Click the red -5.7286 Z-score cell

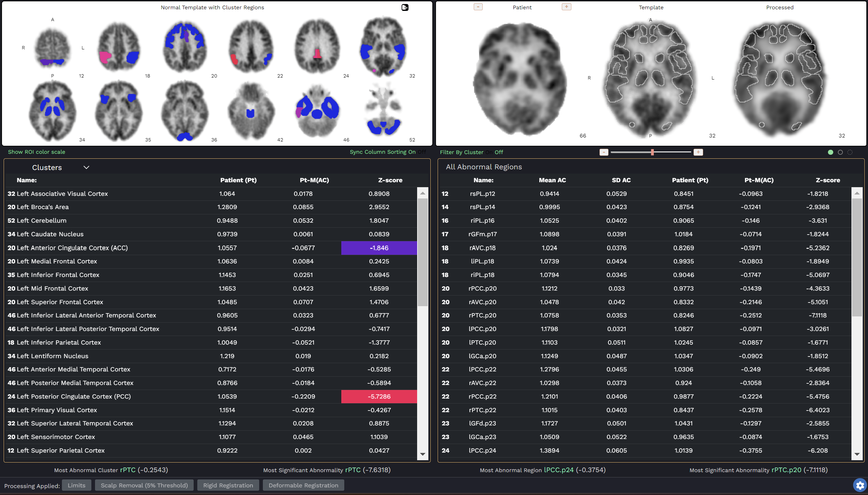pyautogui.click(x=379, y=396)
